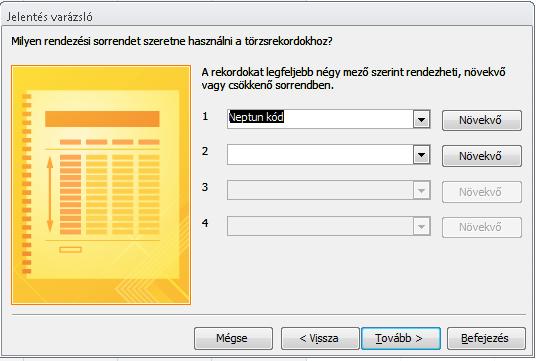Click the question about törzsrekordokhoz sort order
This screenshot has height=361, width=536.
pos(172,41)
